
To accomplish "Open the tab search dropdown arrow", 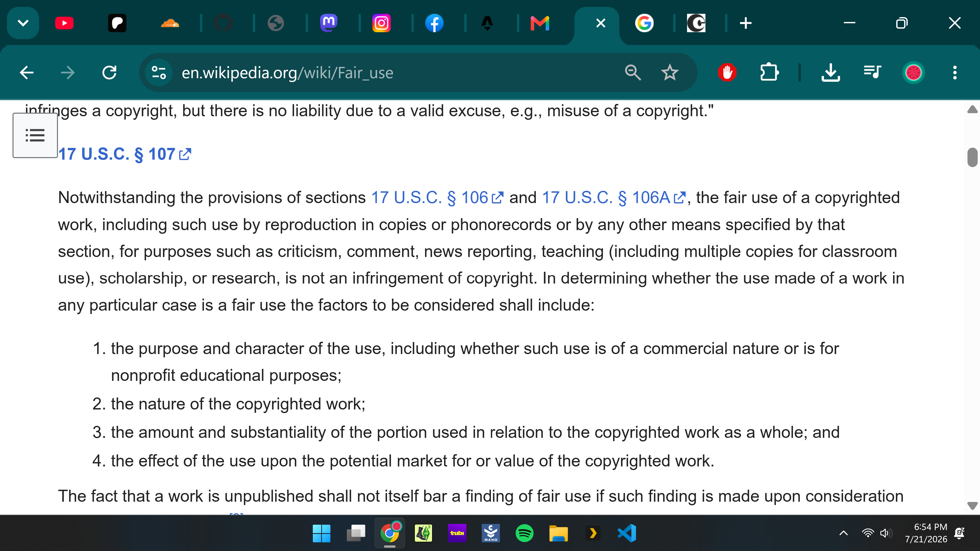I will (x=23, y=23).
